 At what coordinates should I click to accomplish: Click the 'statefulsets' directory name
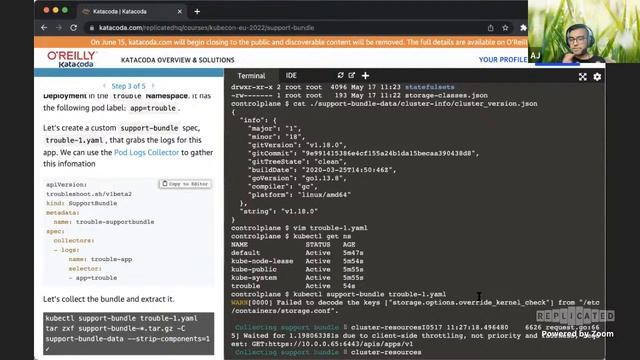pyautogui.click(x=429, y=87)
